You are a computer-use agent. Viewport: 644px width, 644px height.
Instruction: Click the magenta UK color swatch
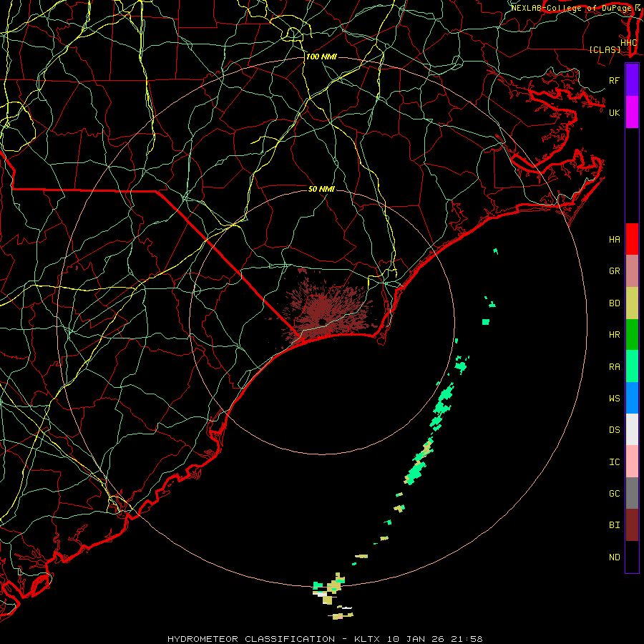click(x=632, y=112)
